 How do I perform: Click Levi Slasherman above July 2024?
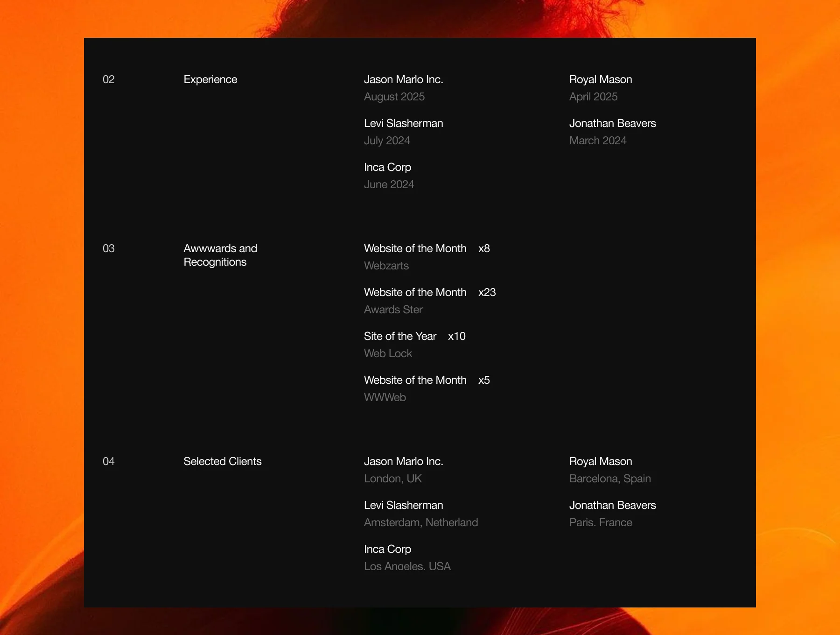pyautogui.click(x=404, y=123)
